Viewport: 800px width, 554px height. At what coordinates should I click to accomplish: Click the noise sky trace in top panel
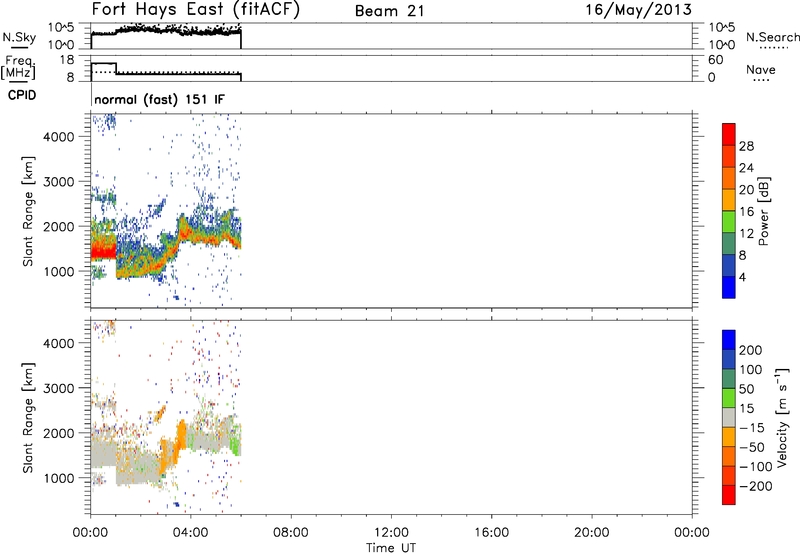coord(166,31)
